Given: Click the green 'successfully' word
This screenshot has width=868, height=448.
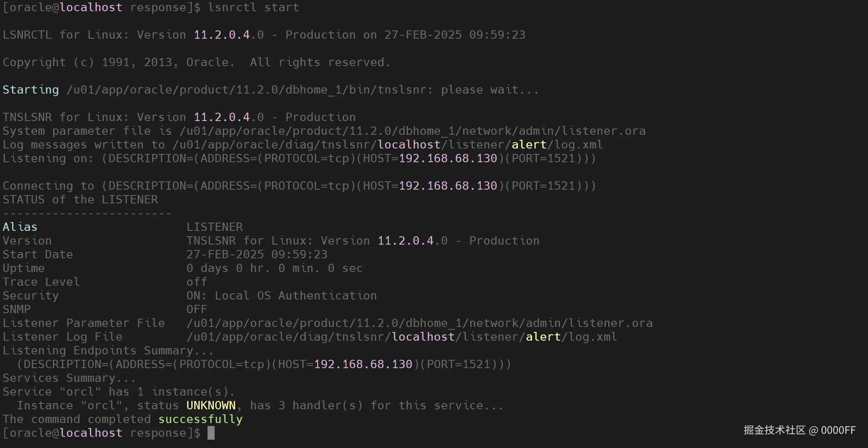Looking at the screenshot, I should tap(200, 419).
